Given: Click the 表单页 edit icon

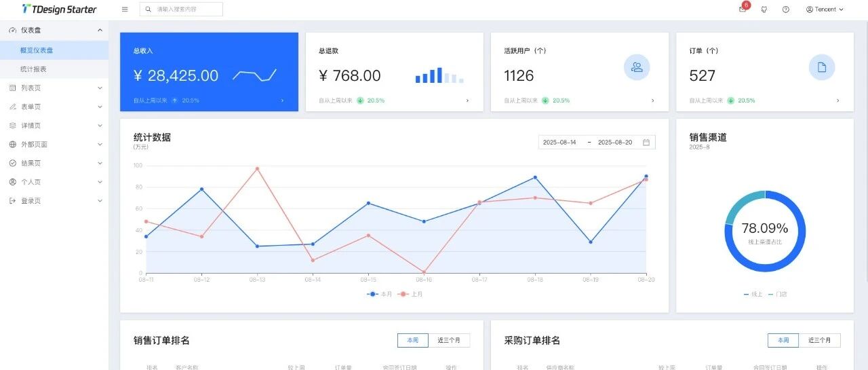Looking at the screenshot, I should point(13,107).
